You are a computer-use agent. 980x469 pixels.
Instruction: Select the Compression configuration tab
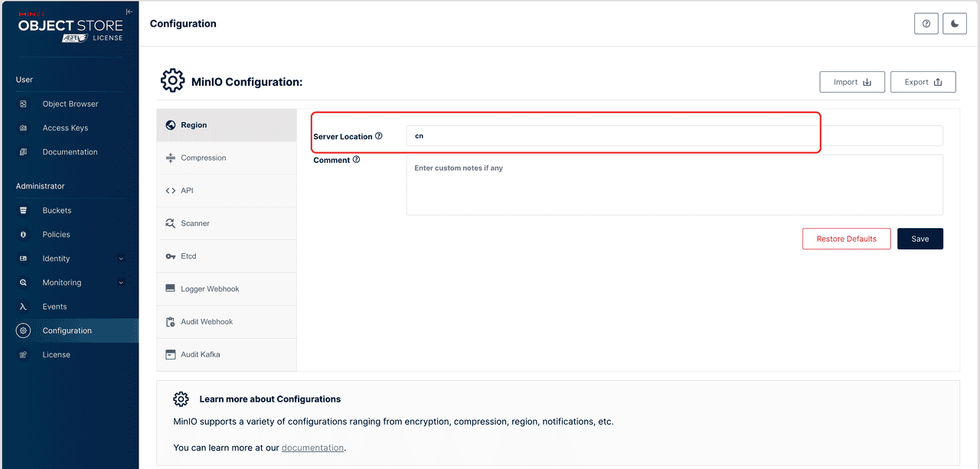[203, 158]
